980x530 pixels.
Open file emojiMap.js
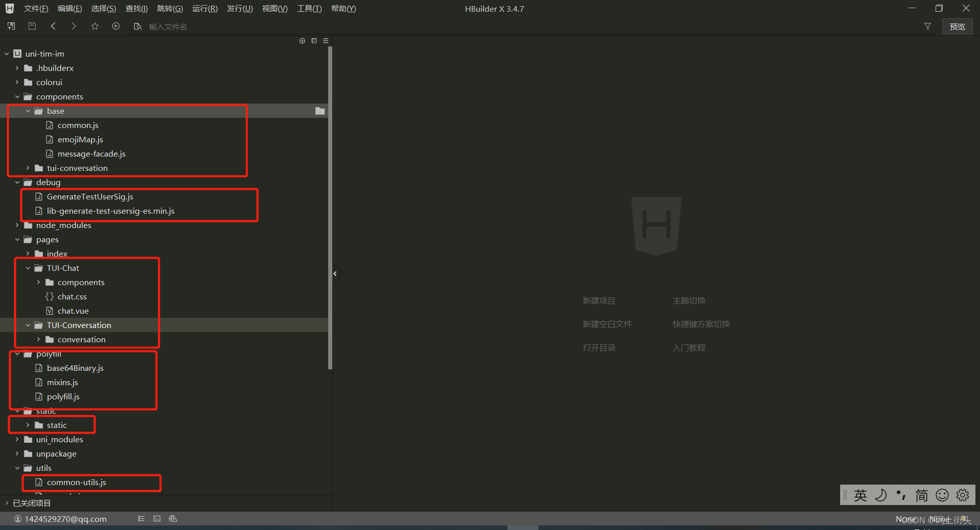point(80,139)
